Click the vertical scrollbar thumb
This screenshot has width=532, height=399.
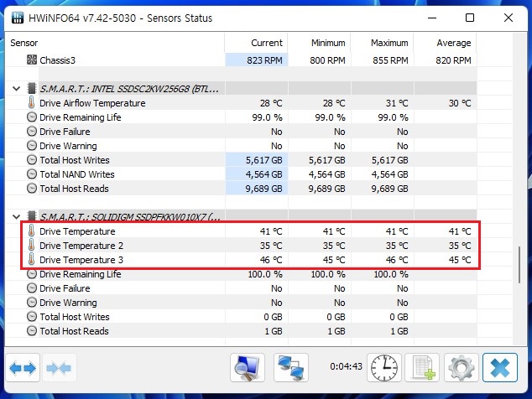519,265
